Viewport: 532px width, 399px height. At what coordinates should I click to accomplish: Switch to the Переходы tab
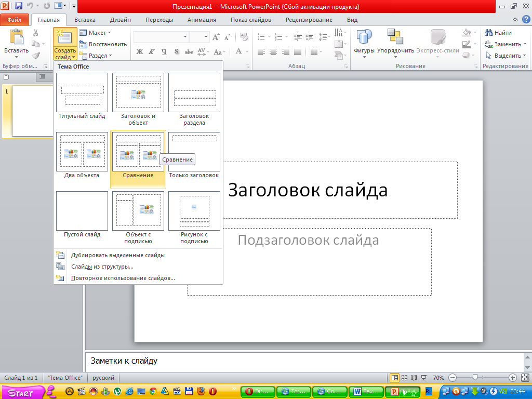click(x=159, y=20)
